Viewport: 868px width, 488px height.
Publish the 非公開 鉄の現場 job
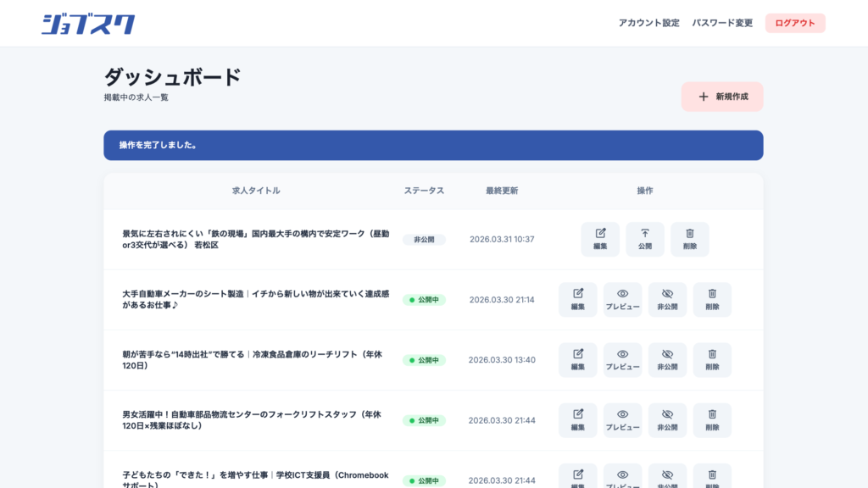pyautogui.click(x=645, y=239)
